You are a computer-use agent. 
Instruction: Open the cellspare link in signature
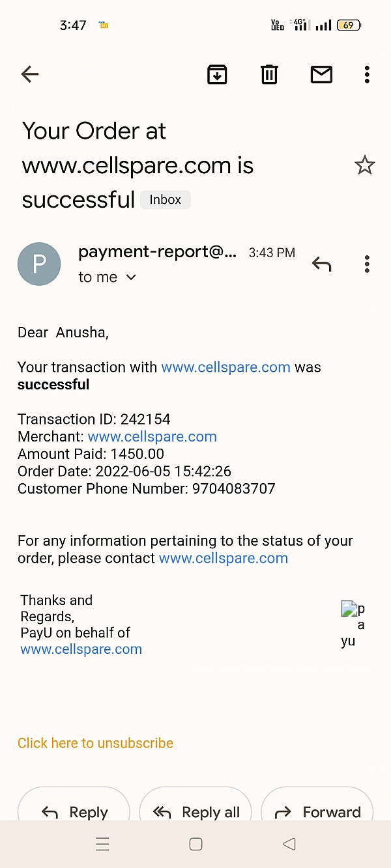tap(81, 649)
